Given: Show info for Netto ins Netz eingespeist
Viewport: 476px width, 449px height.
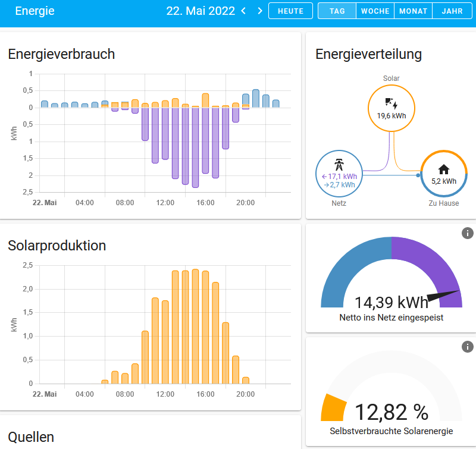Looking at the screenshot, I should (x=467, y=233).
